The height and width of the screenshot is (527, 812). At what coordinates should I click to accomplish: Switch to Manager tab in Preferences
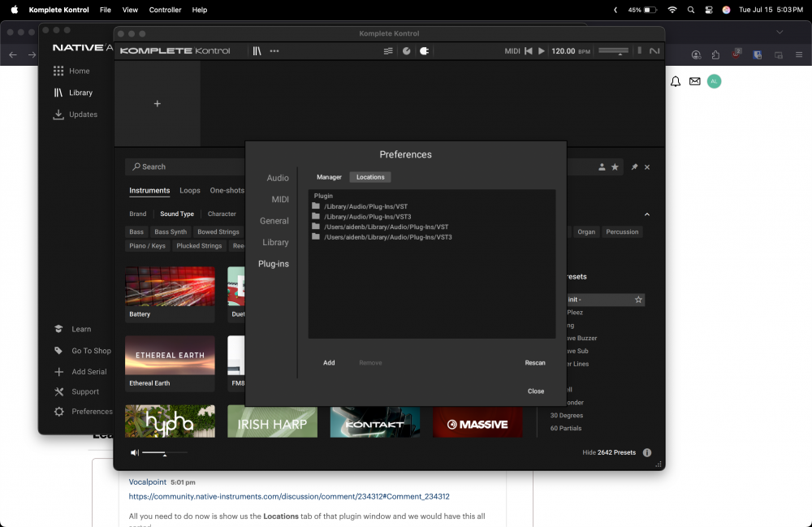(330, 177)
